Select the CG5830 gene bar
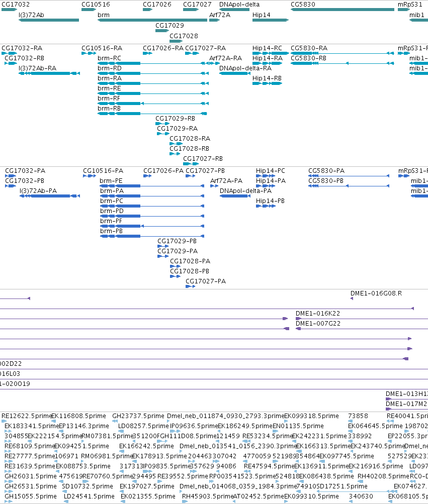 343,10
